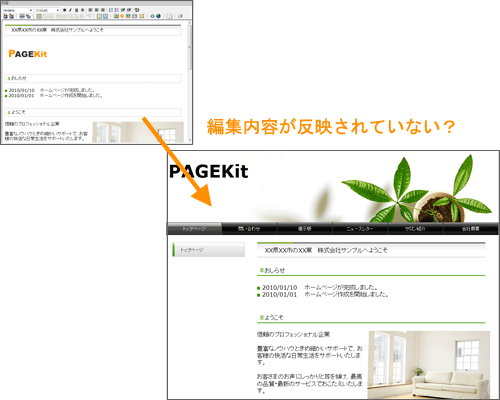The height and width of the screenshot is (400, 500).
Task: Open the 掲示板 tab in the site navigation
Action: point(304,229)
